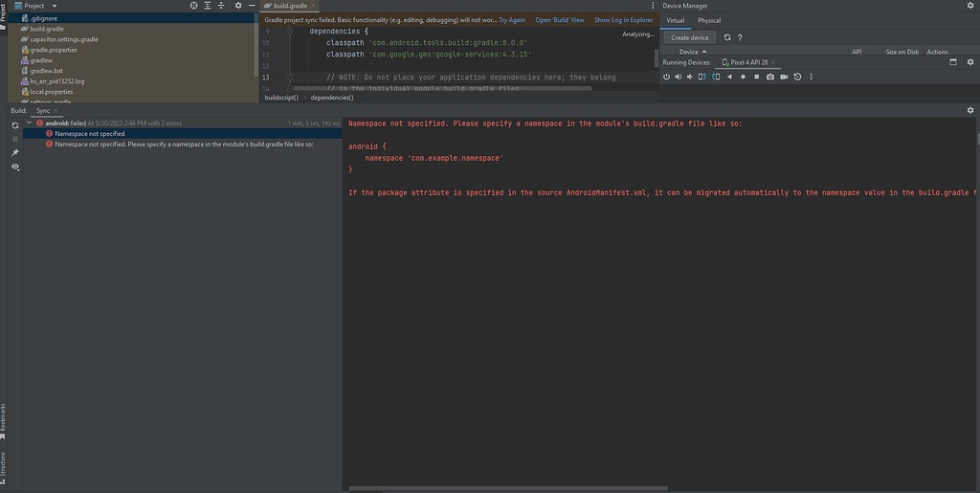
Task: Click the Stop square in Build panel
Action: coord(15,139)
